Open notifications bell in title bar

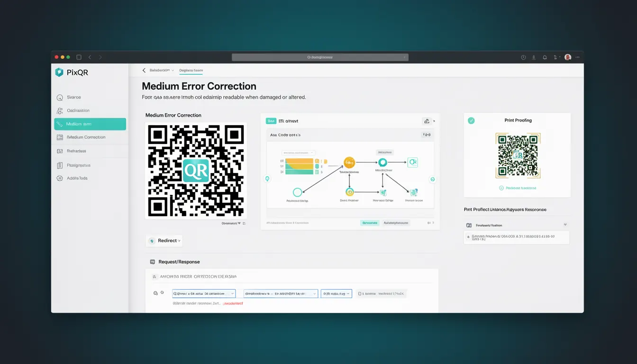tap(545, 57)
